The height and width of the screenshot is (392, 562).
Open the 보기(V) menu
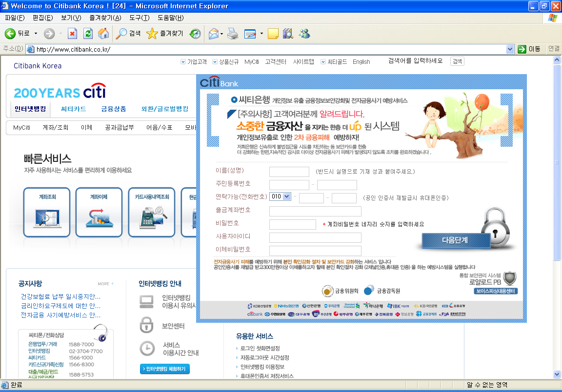click(x=71, y=18)
